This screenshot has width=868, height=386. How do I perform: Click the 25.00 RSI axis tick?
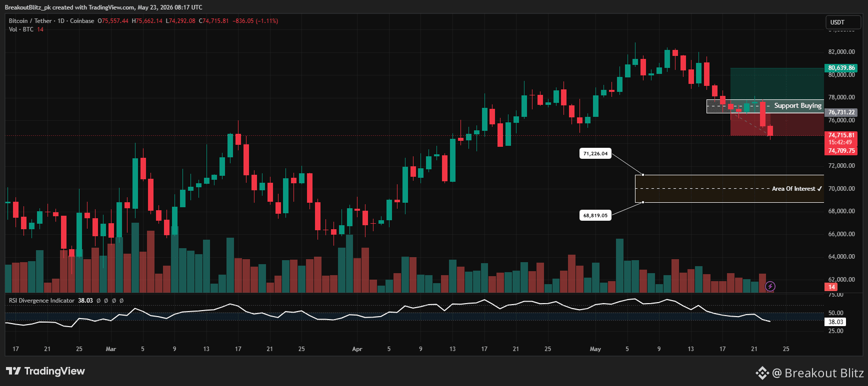[835, 331]
